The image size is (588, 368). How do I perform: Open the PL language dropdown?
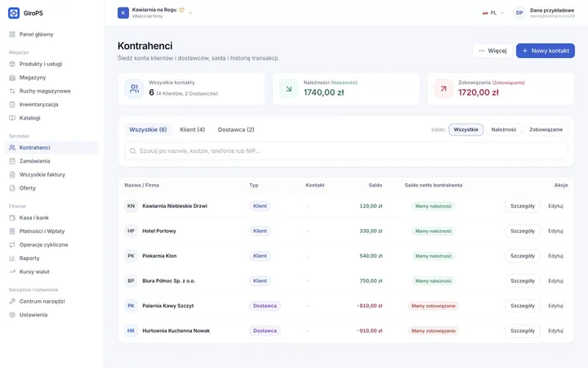point(493,13)
